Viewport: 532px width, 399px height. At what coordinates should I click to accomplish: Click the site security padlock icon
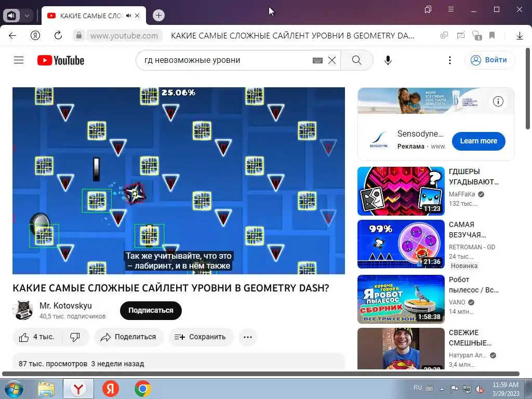[79, 35]
